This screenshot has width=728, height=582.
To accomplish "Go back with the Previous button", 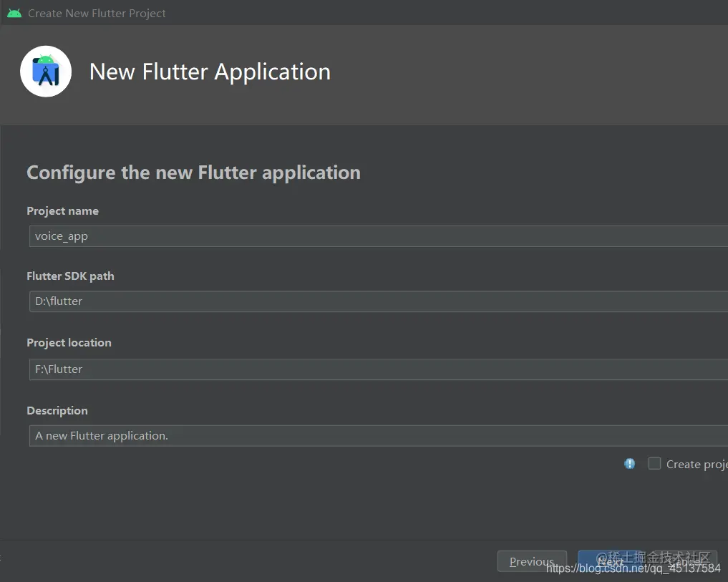I will 532,561.
